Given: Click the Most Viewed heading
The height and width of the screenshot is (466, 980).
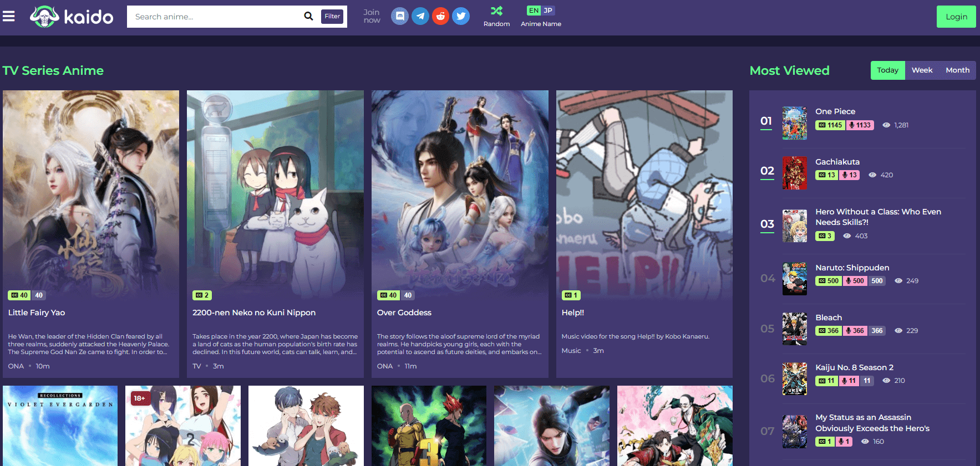Looking at the screenshot, I should click(789, 70).
